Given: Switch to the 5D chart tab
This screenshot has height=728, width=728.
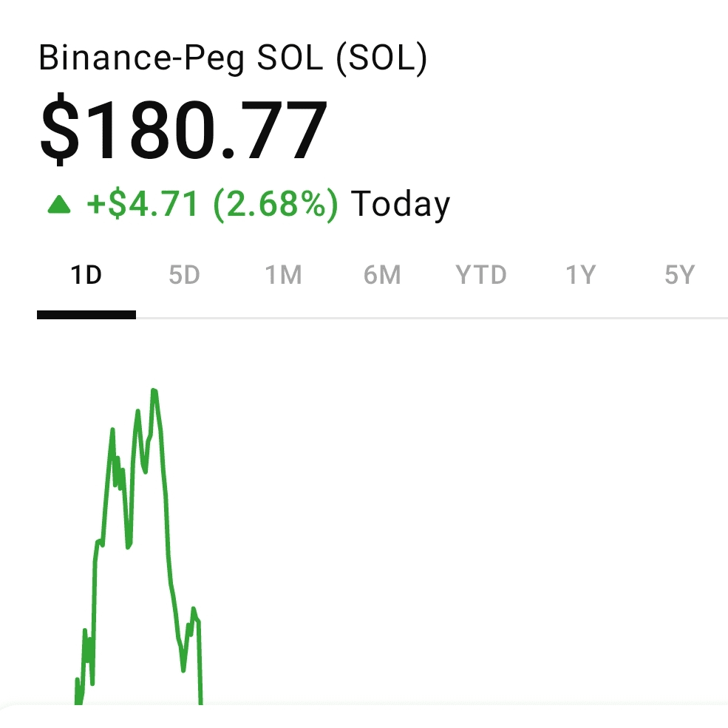Looking at the screenshot, I should 184,276.
